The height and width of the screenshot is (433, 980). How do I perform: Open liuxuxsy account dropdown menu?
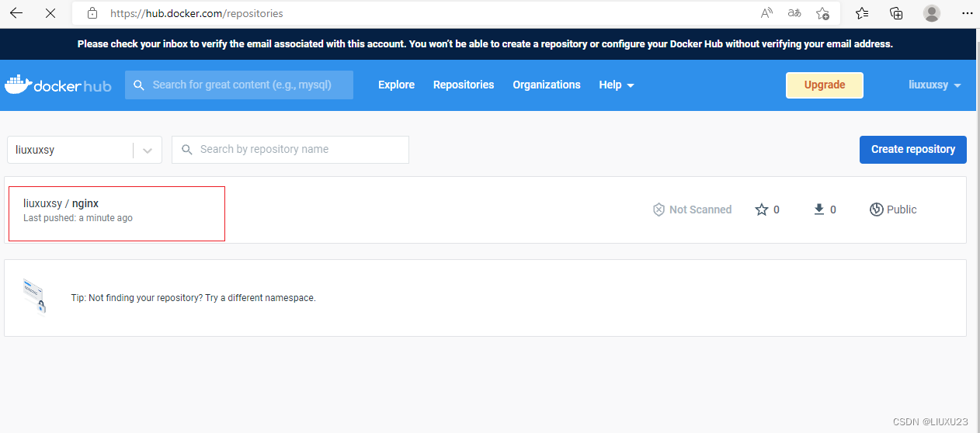(935, 85)
